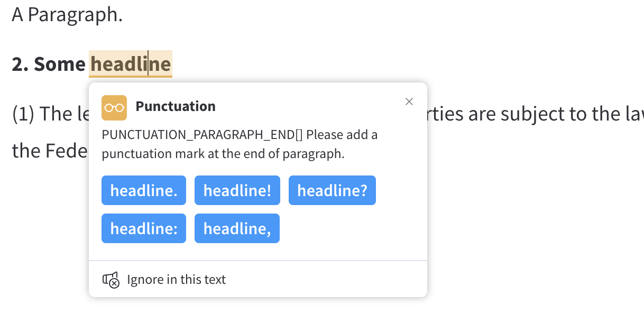Click the Punctuation popup title
644x333 pixels.
(x=176, y=106)
